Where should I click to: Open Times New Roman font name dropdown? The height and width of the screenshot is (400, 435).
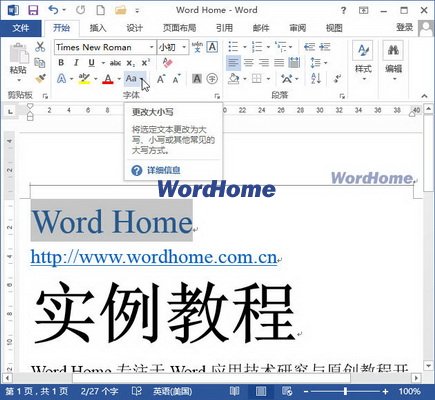[x=151, y=47]
